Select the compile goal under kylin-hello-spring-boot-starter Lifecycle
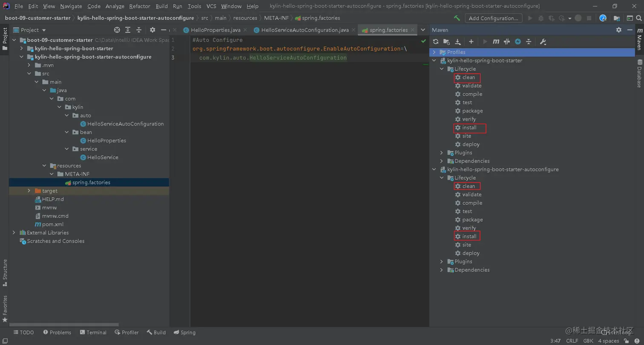 [x=472, y=94]
